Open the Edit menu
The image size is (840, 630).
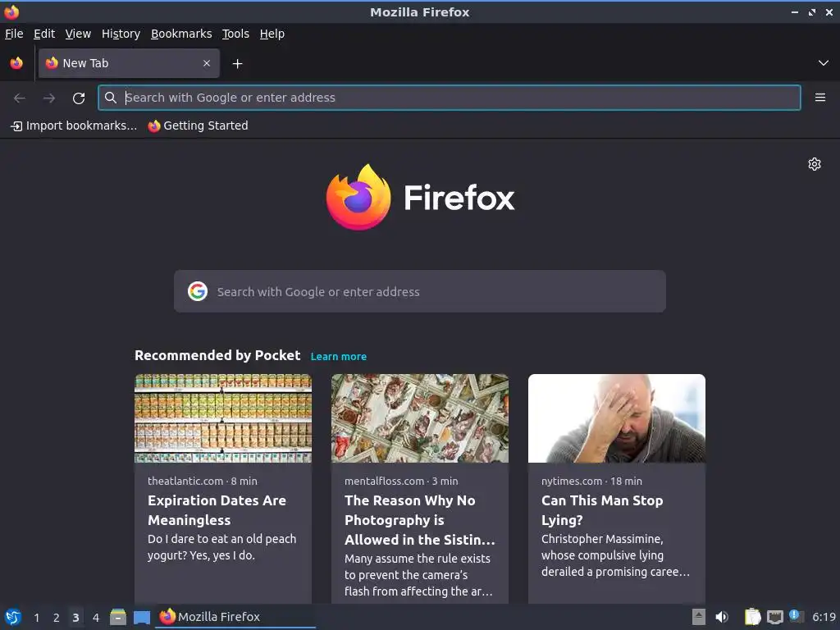[x=44, y=34]
